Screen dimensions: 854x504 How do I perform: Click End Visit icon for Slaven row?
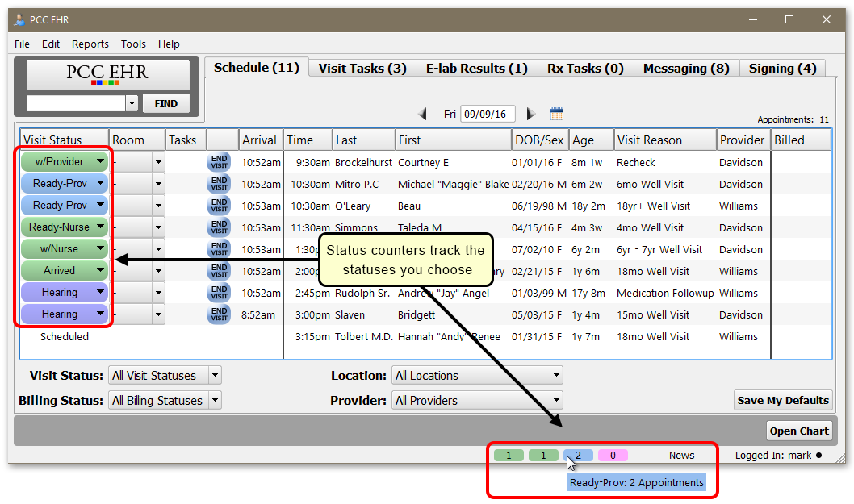click(219, 314)
